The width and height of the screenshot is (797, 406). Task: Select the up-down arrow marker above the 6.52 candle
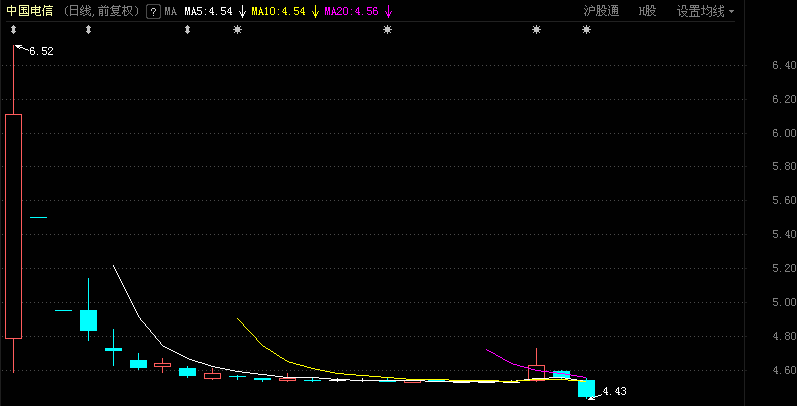click(14, 30)
